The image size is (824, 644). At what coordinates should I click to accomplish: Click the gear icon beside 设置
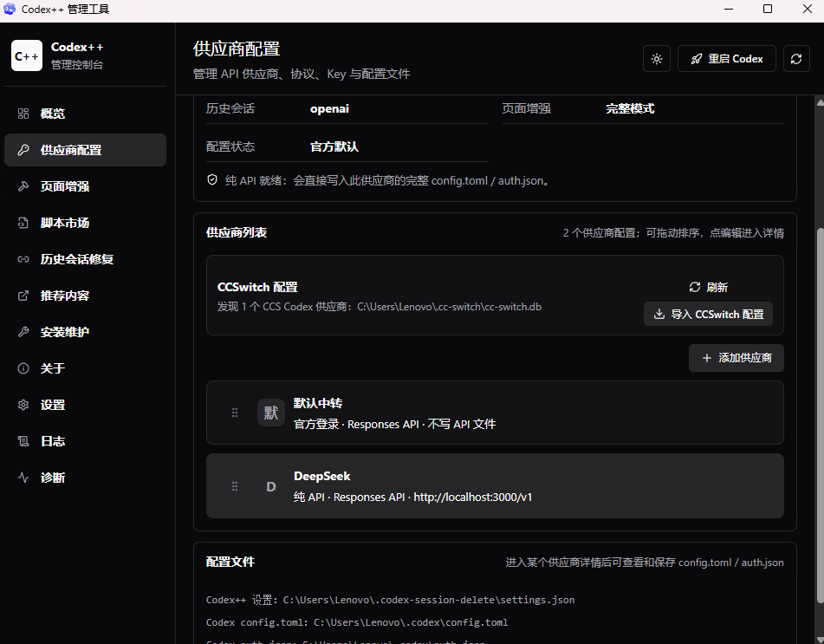coord(23,405)
